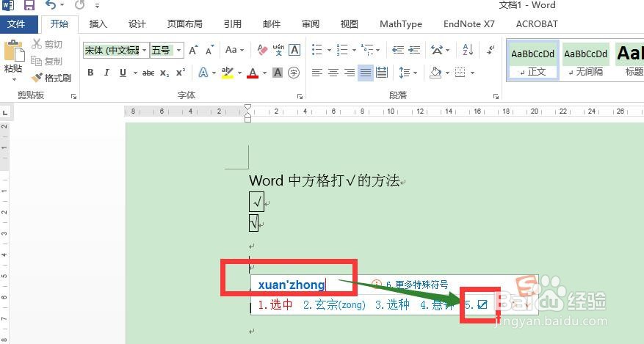Image resolution: width=644 pixels, height=344 pixels.
Task: Toggle superscript x² formatting
Action: 181,73
